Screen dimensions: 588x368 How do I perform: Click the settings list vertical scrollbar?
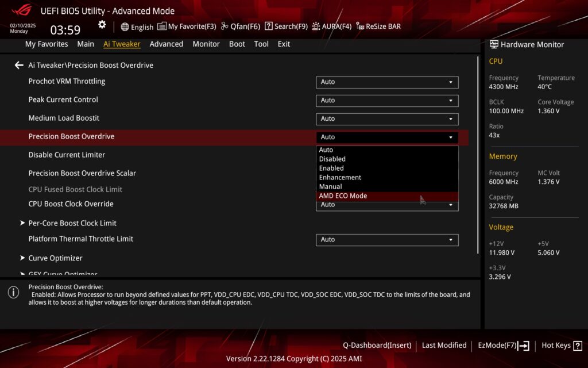pos(478,155)
